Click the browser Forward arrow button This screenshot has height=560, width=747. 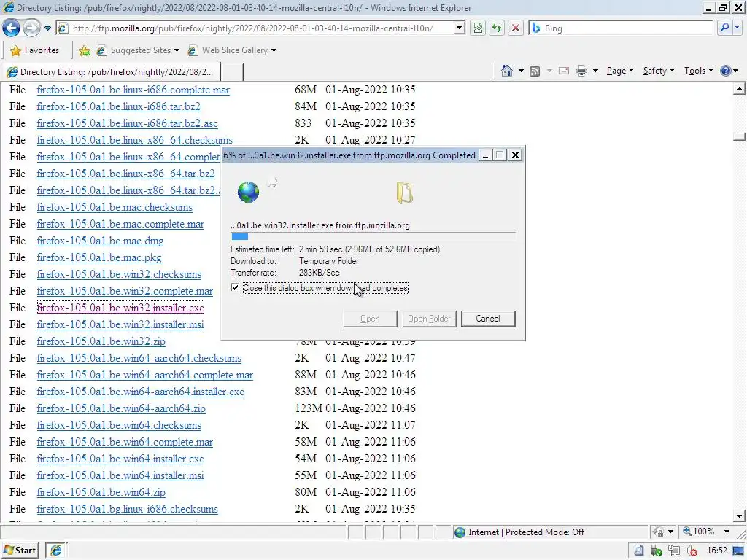point(31,28)
